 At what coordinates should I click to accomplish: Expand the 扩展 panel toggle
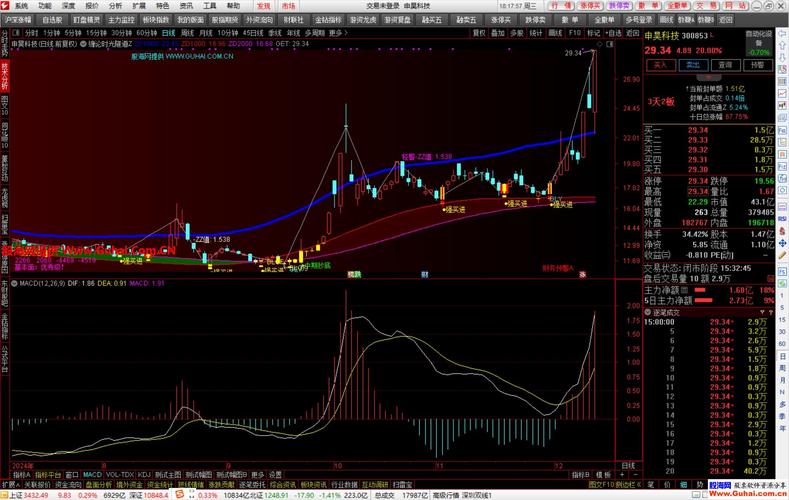click(10, 484)
